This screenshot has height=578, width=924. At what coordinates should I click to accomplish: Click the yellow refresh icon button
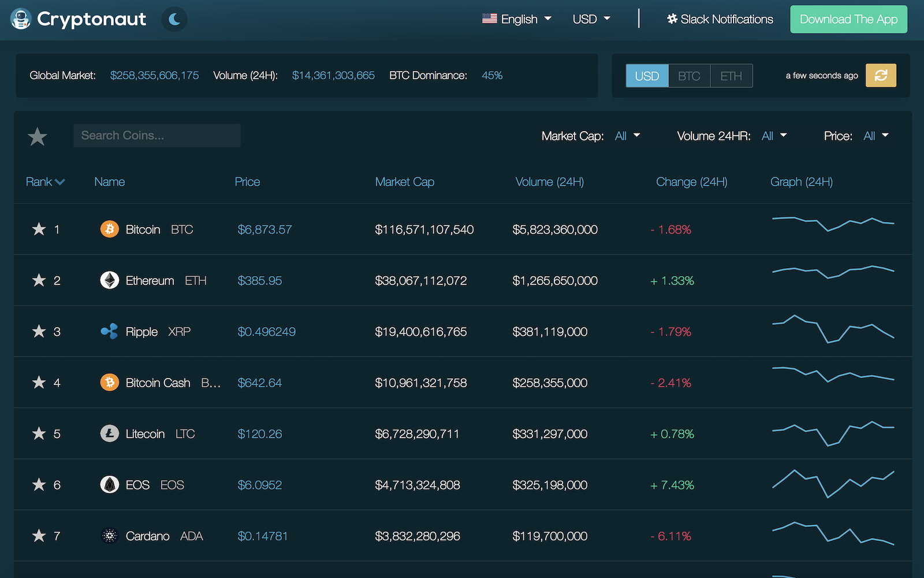click(881, 76)
